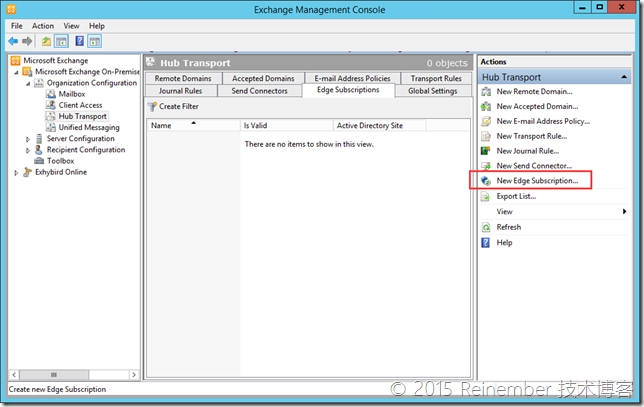
Task: Click New Send Connector action icon
Action: tap(486, 166)
